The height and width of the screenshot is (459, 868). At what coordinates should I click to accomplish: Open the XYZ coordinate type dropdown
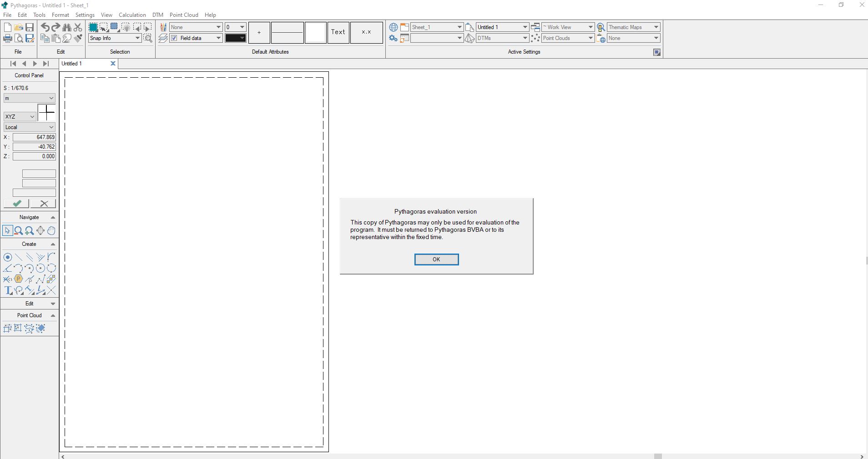click(x=20, y=117)
